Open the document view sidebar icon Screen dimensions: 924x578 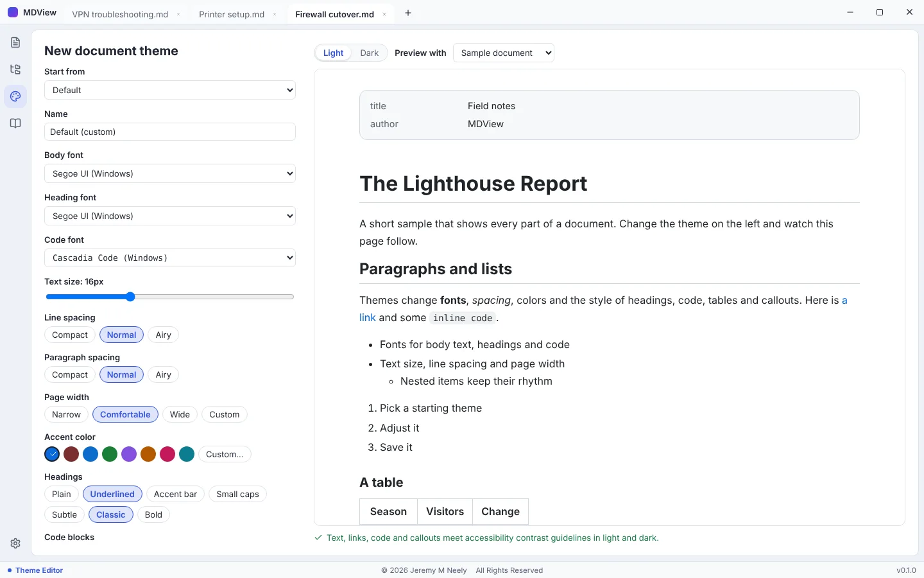point(15,42)
